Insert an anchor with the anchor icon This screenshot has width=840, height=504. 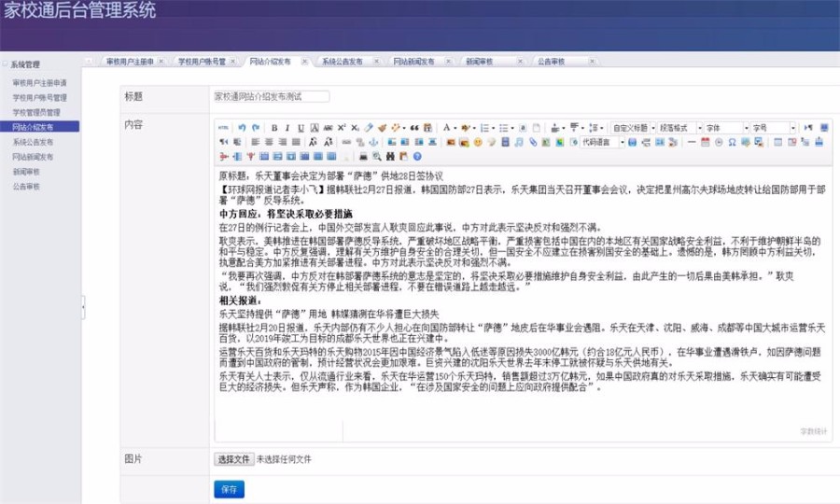373,142
